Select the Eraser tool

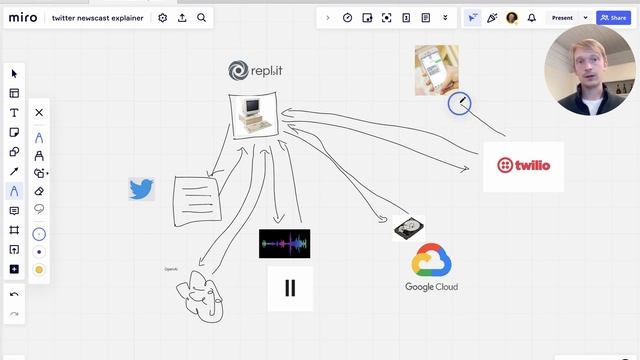click(x=39, y=191)
